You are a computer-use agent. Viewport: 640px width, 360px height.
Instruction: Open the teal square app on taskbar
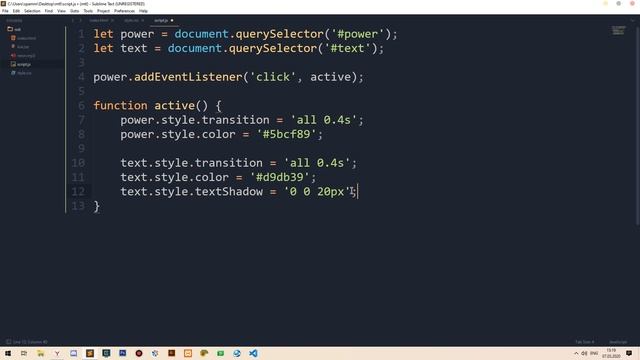106,353
